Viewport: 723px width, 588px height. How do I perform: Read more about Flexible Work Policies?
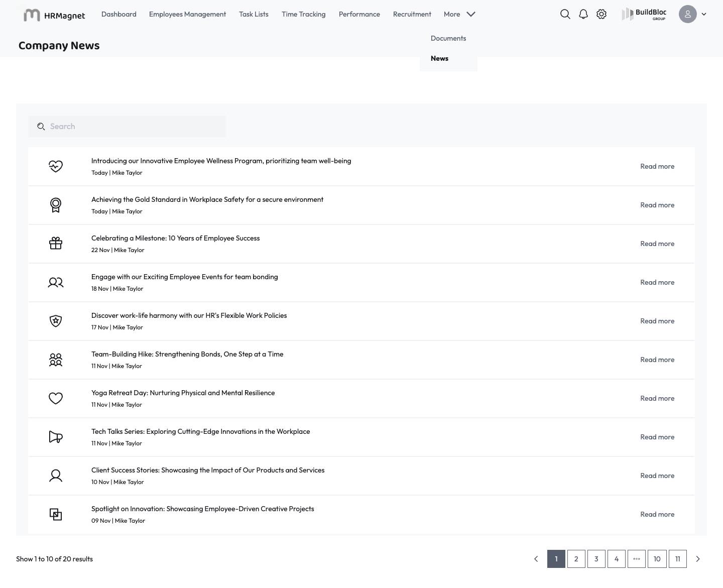[657, 321]
